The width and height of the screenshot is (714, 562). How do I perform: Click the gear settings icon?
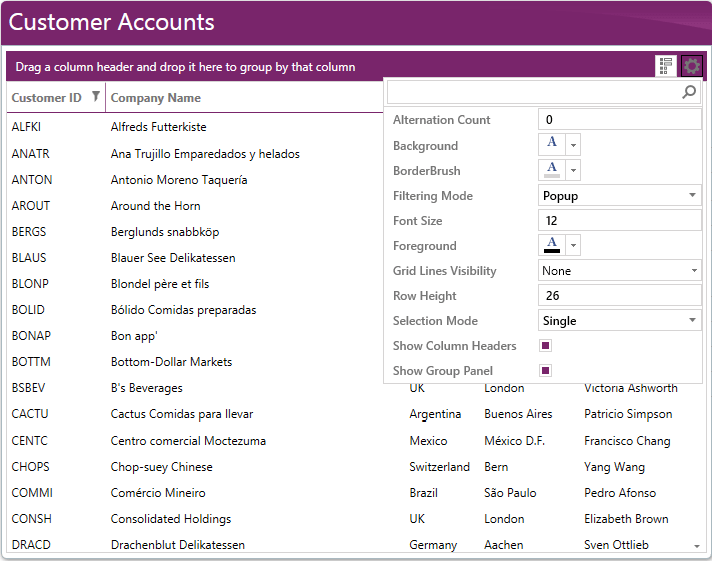[x=692, y=67]
